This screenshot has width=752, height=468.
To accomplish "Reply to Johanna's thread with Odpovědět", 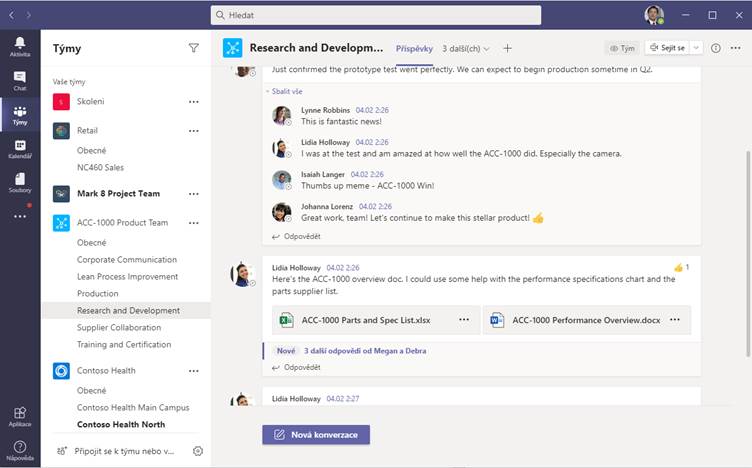I will pos(296,236).
